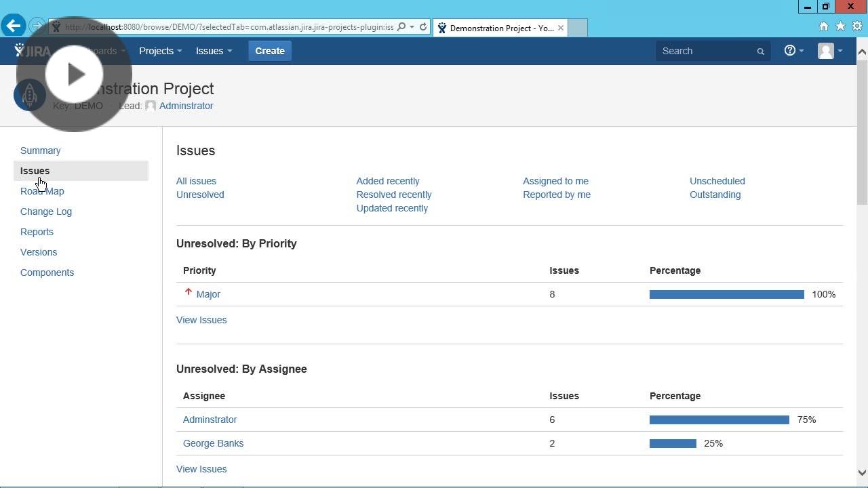
Task: Open the address bar dropdown arrow
Action: [x=412, y=27]
